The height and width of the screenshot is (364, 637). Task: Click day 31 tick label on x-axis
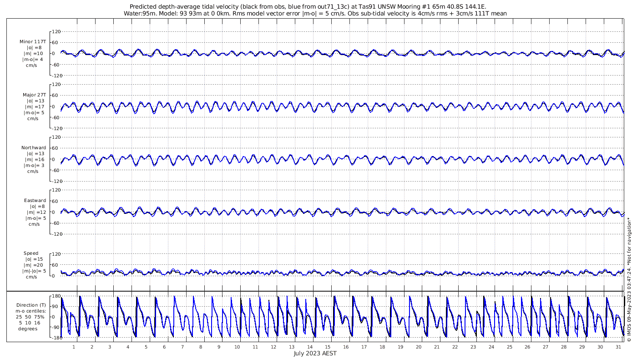click(618, 347)
